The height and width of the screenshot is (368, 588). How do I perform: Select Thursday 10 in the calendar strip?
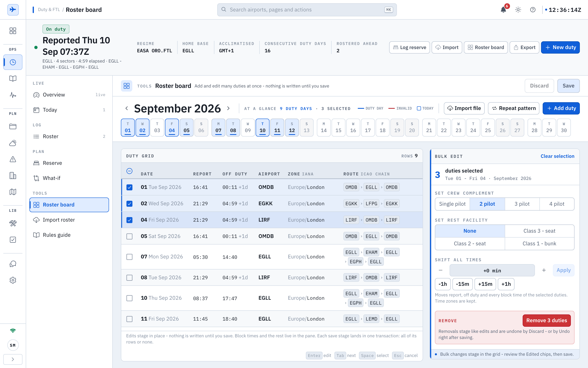(x=262, y=128)
